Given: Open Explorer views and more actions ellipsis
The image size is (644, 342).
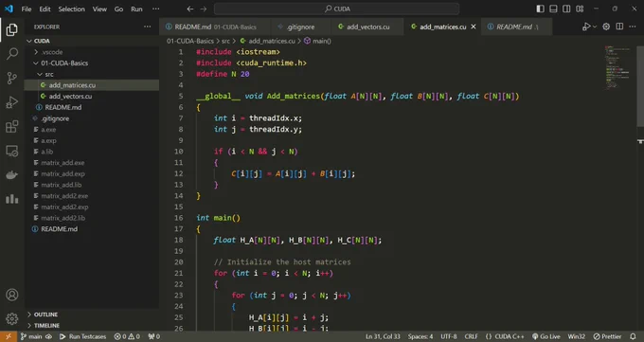Looking at the screenshot, I should [x=147, y=27].
